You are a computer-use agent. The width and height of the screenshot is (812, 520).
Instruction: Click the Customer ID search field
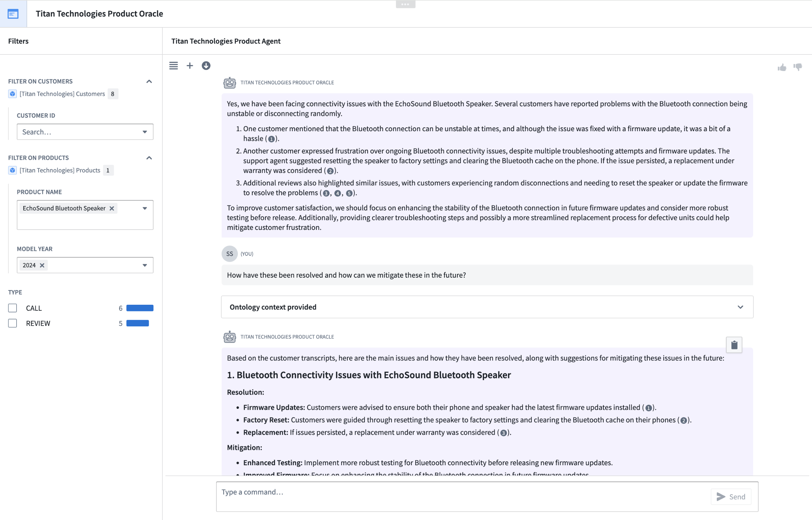click(85, 132)
